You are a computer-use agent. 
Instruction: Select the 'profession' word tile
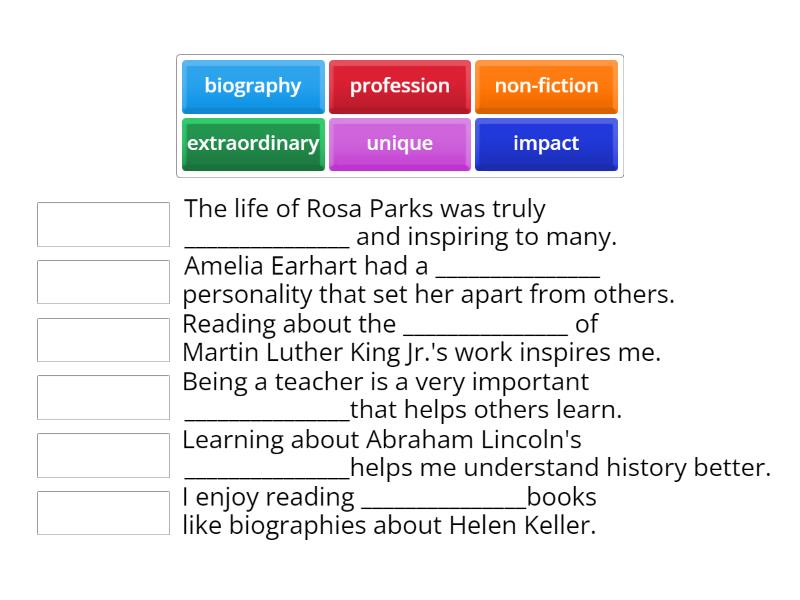pos(400,86)
